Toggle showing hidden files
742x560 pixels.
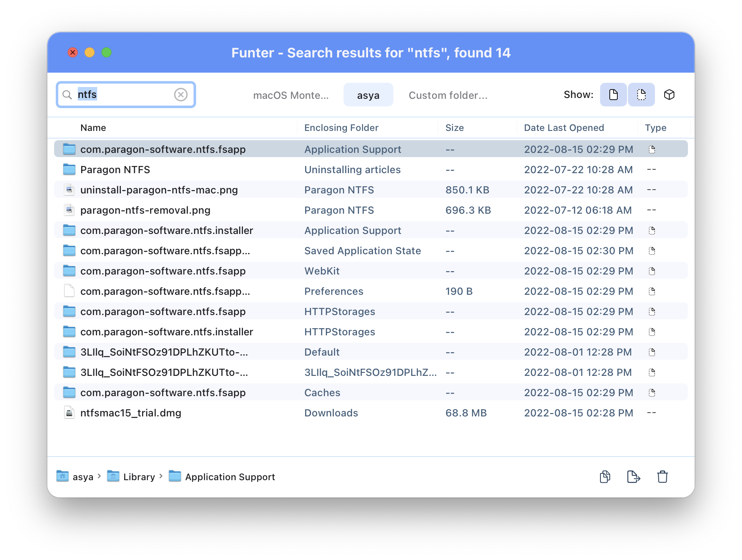click(641, 95)
